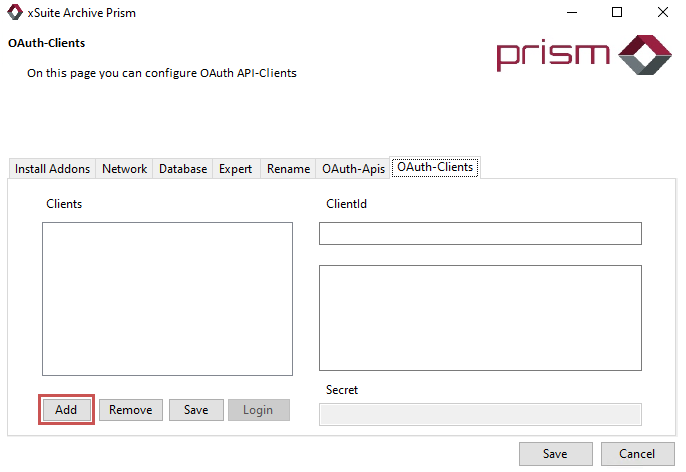
Task: Click the disabled Secret field
Action: pos(480,414)
